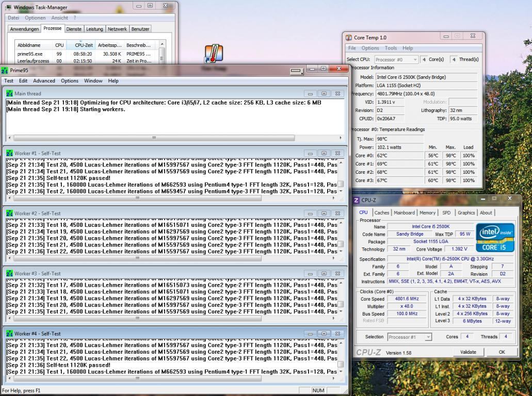Switch to the Memory tab in CPU-Z

pyautogui.click(x=427, y=212)
